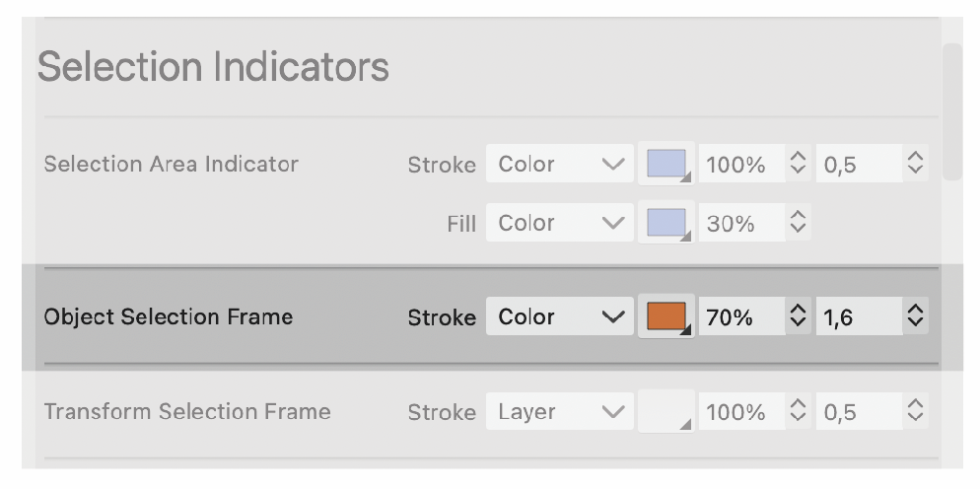Click Selection Area stroke opacity stepper arrows
This screenshot has height=489, width=980.
[x=798, y=165]
